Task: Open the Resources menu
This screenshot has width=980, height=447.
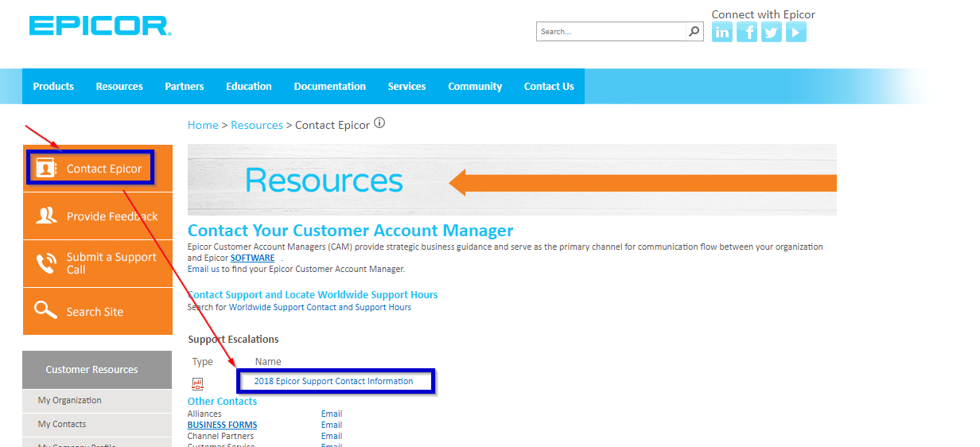Action: 119,87
